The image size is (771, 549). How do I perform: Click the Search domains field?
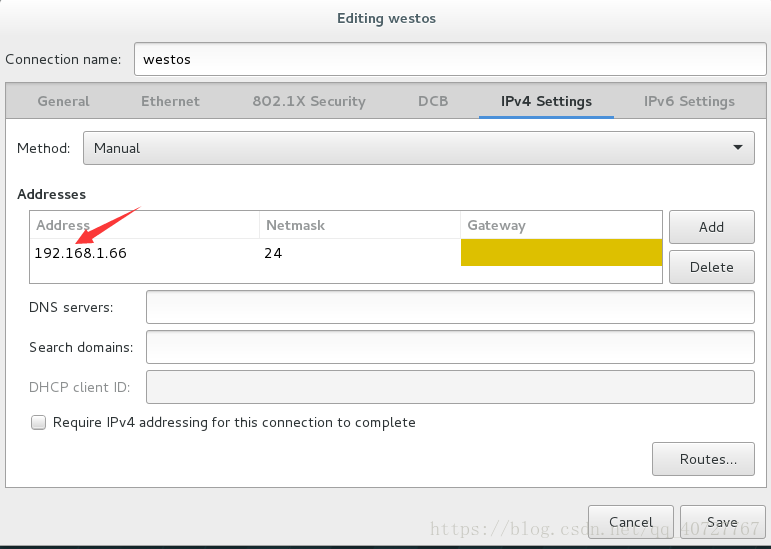(x=450, y=347)
